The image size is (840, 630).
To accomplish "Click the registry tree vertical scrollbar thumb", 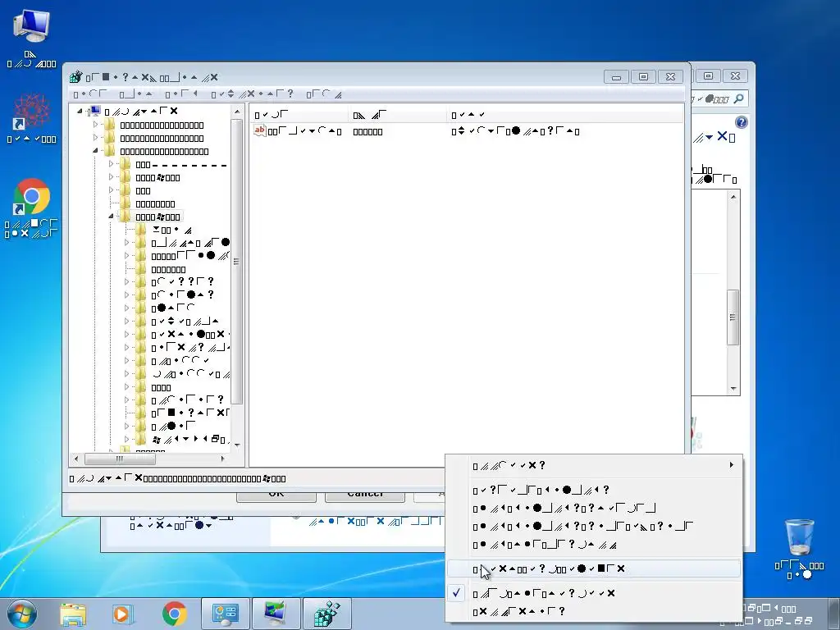I will tap(237, 262).
